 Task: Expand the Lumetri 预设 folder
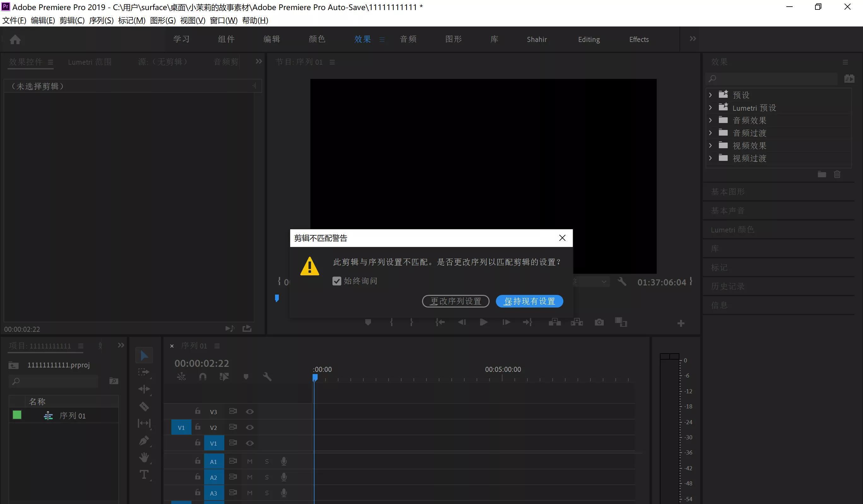(x=710, y=108)
